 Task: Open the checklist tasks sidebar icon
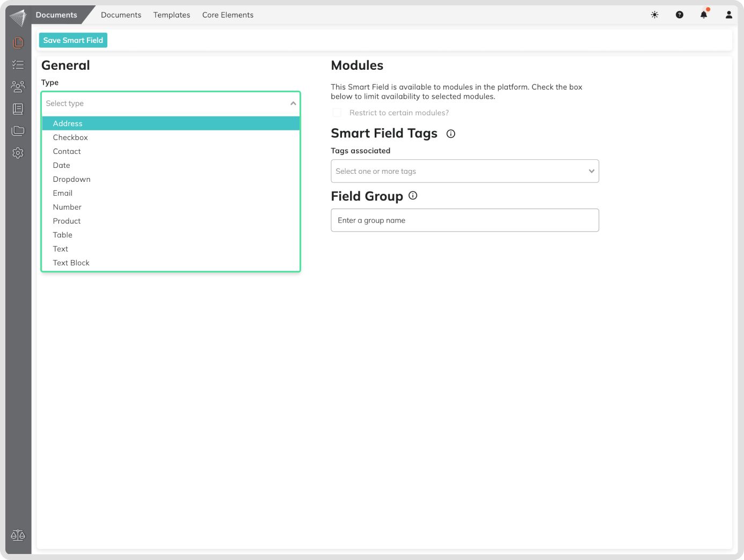click(18, 65)
